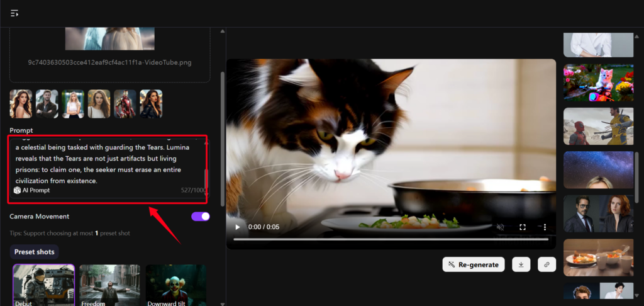The image size is (644, 306).
Task: Click the left panel scrollbar up arrow
Action: point(223,31)
